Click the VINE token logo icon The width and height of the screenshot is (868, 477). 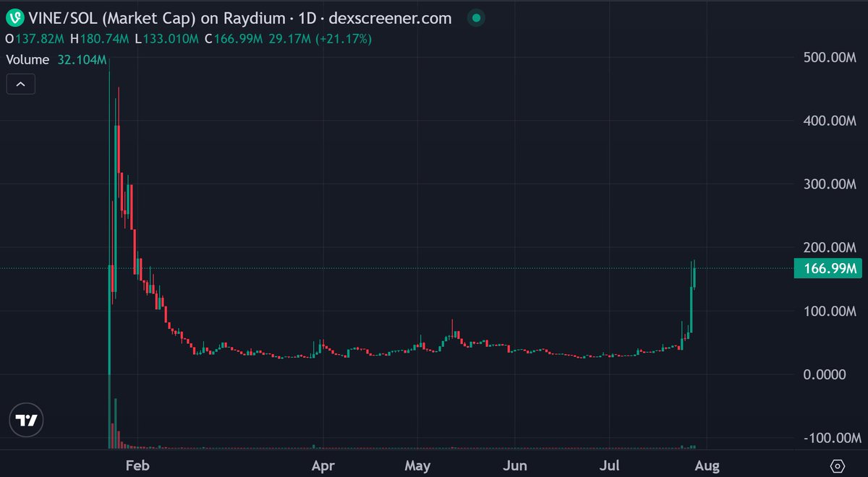tap(14, 17)
